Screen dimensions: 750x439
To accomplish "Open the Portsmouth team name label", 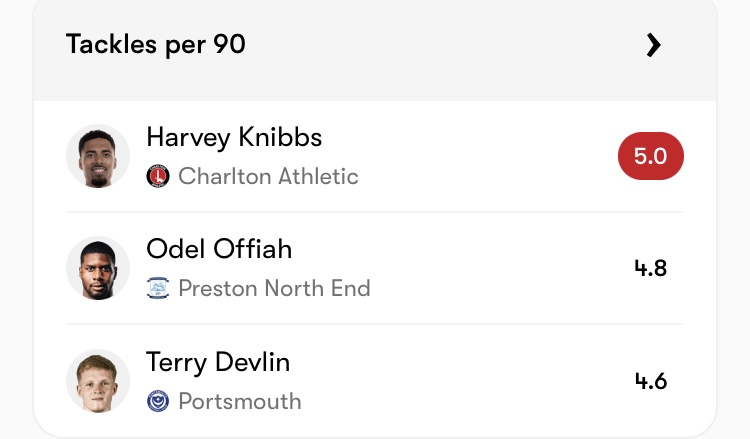I will [x=239, y=402].
